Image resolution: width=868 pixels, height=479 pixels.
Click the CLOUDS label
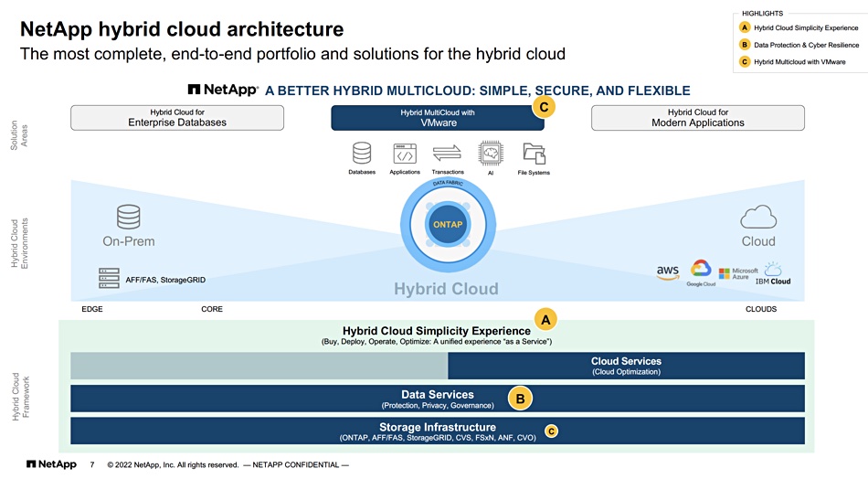pyautogui.click(x=761, y=309)
